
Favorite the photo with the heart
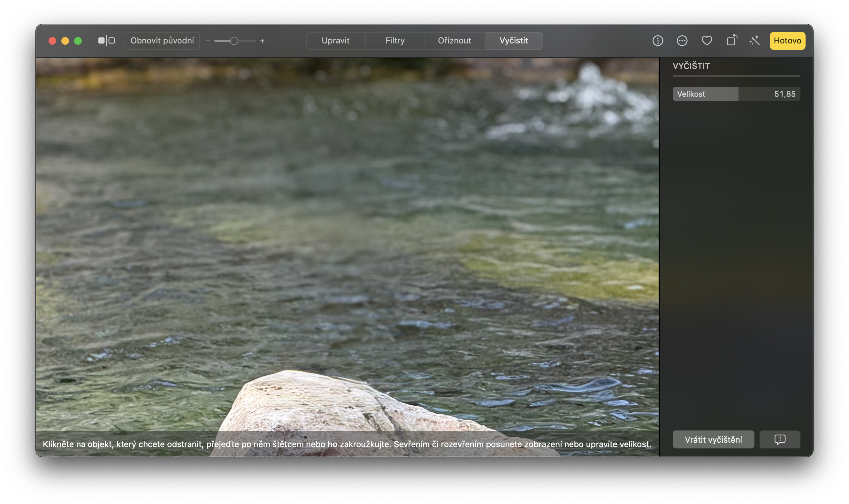coord(707,41)
